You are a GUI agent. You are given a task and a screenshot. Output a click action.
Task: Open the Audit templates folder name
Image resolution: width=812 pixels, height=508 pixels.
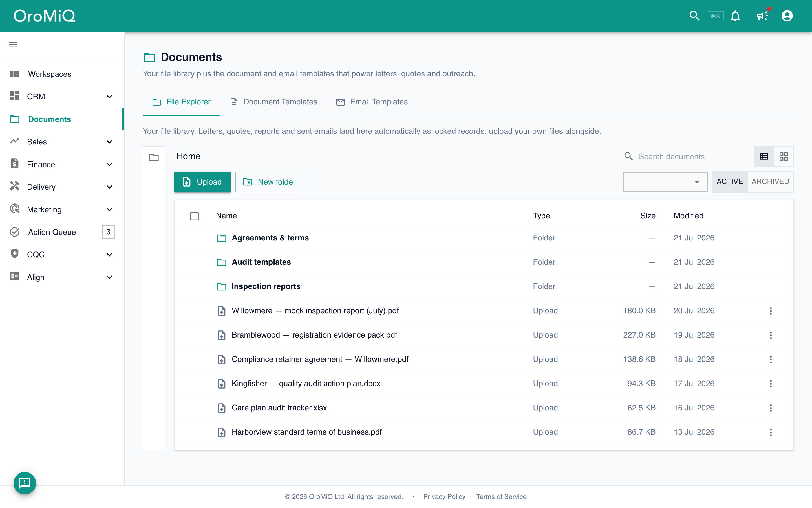tap(261, 262)
